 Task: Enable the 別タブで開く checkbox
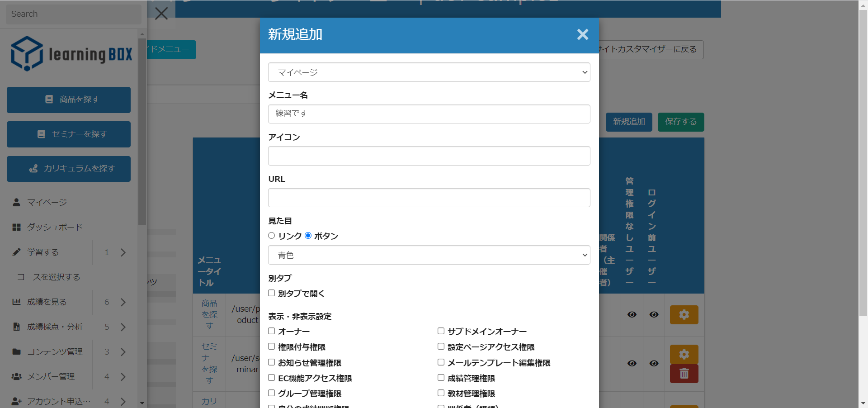272,293
